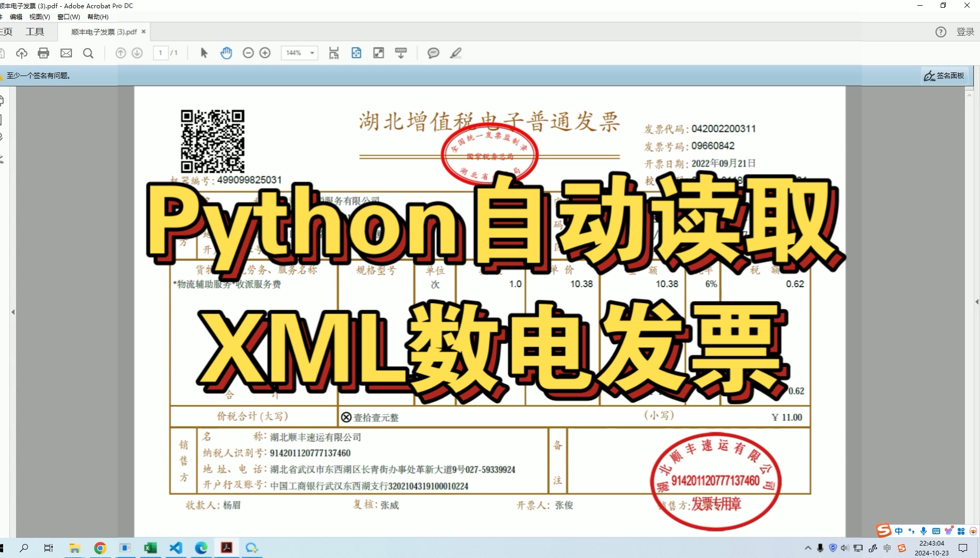Enter full screen mode icon
980x558 pixels.
(x=379, y=53)
